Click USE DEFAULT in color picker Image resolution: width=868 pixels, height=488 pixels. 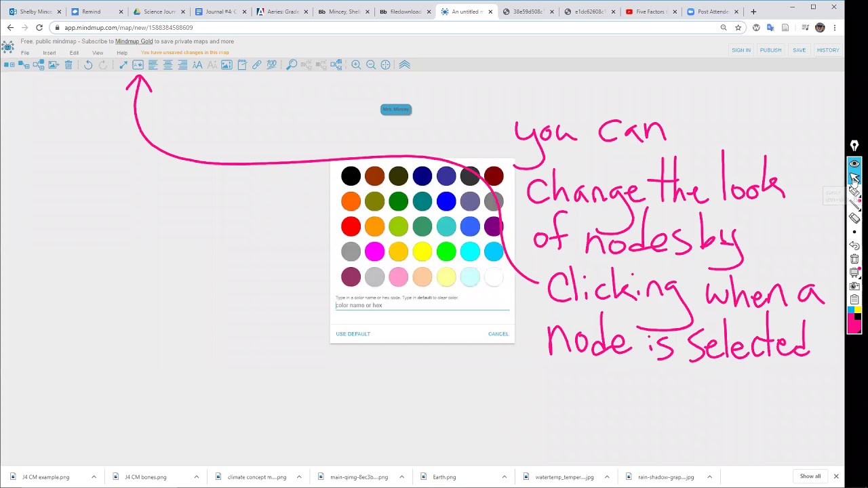coord(353,334)
